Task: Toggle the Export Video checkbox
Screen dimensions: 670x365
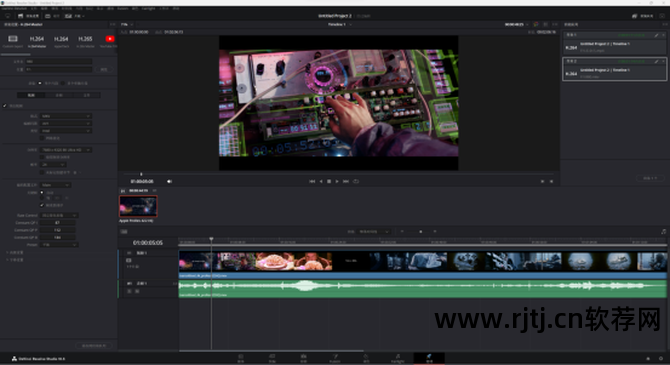Action: [x=5, y=106]
